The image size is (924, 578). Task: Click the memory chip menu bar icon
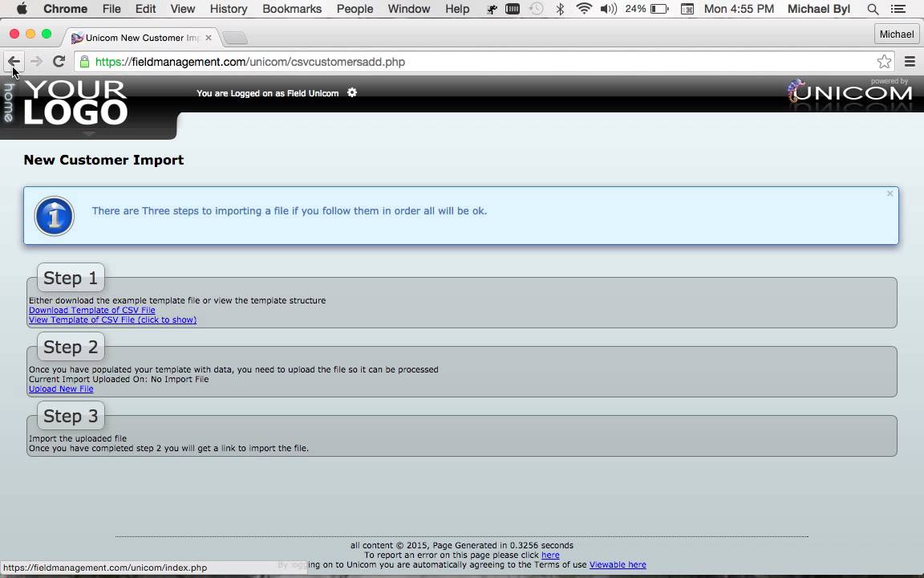tap(513, 9)
